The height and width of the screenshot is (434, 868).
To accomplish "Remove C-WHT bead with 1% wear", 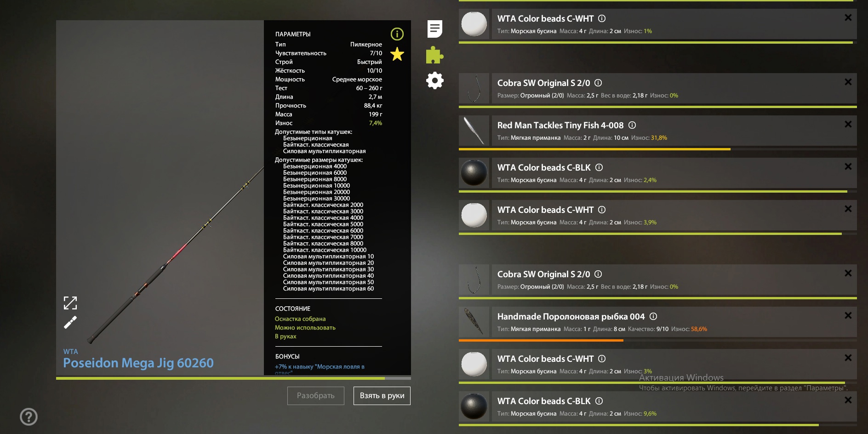I will pos(848,17).
